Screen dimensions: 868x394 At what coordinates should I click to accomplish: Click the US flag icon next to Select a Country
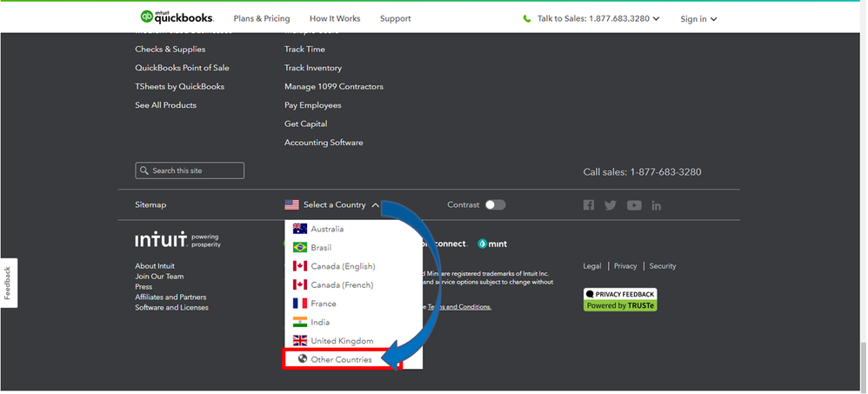(291, 204)
